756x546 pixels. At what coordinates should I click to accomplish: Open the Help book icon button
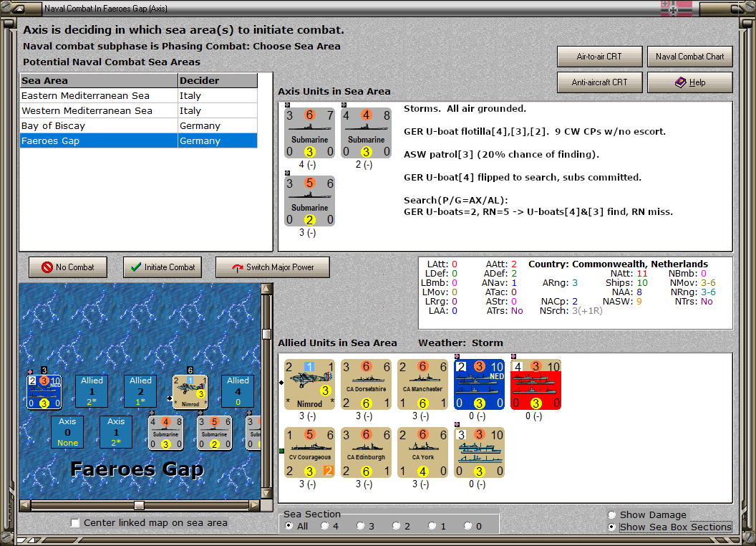pos(690,82)
